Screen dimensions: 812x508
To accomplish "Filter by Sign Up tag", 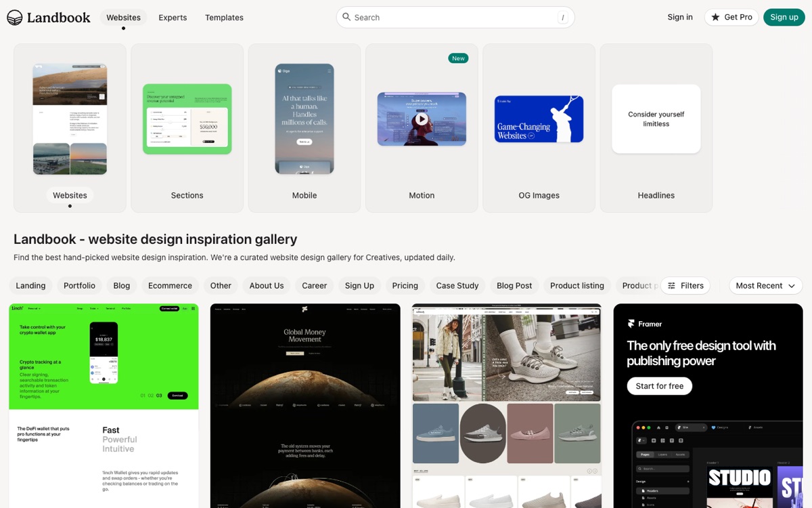I will 359,286.
